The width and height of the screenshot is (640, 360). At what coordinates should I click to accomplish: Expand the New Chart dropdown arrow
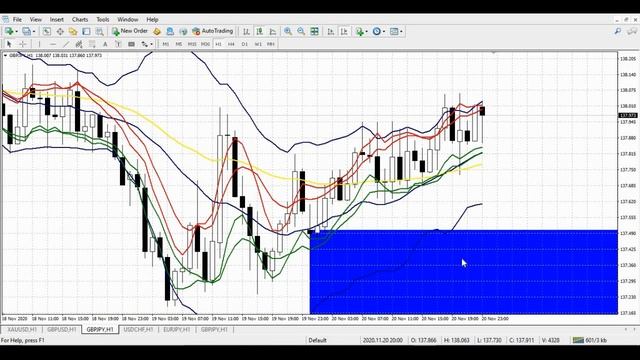coord(16,31)
